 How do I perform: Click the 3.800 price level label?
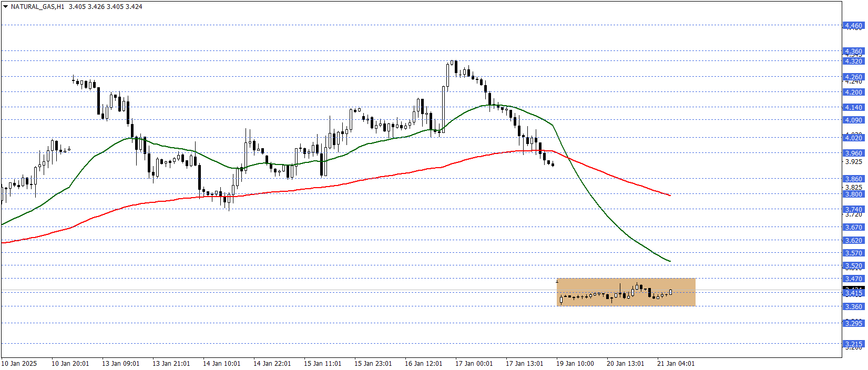(853, 194)
